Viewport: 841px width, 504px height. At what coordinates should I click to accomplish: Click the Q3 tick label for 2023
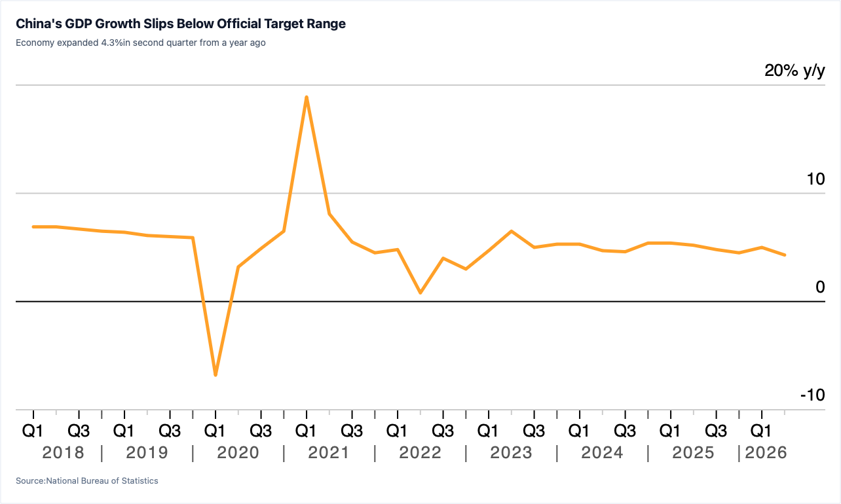pyautogui.click(x=534, y=431)
